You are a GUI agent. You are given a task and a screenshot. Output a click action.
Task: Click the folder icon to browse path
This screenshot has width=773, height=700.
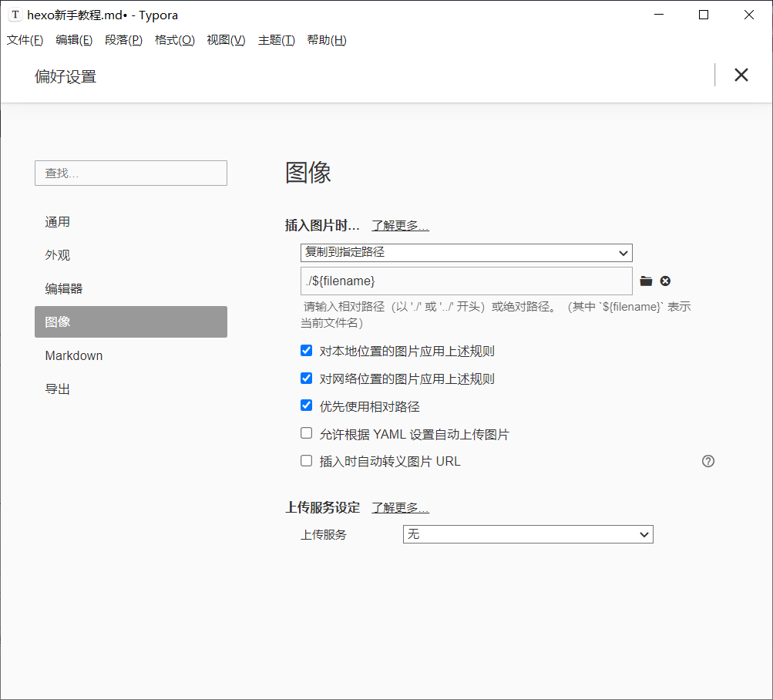[x=646, y=281]
